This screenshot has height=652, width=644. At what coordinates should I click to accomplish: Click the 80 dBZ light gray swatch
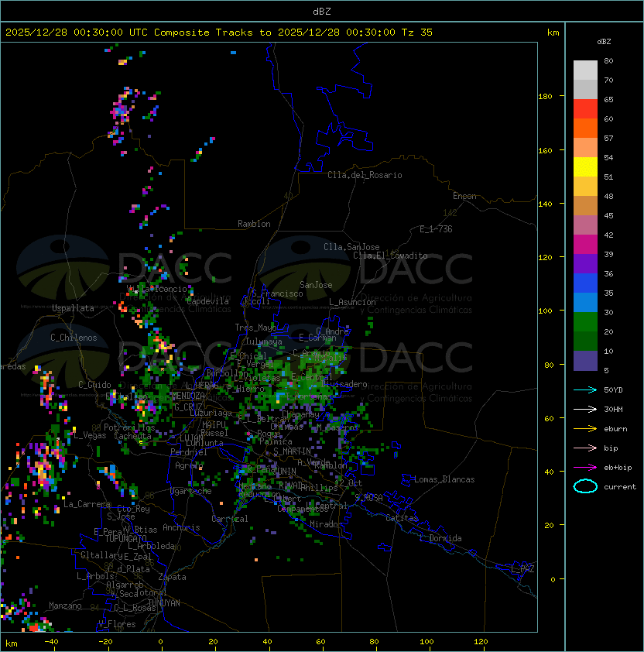[x=585, y=70]
